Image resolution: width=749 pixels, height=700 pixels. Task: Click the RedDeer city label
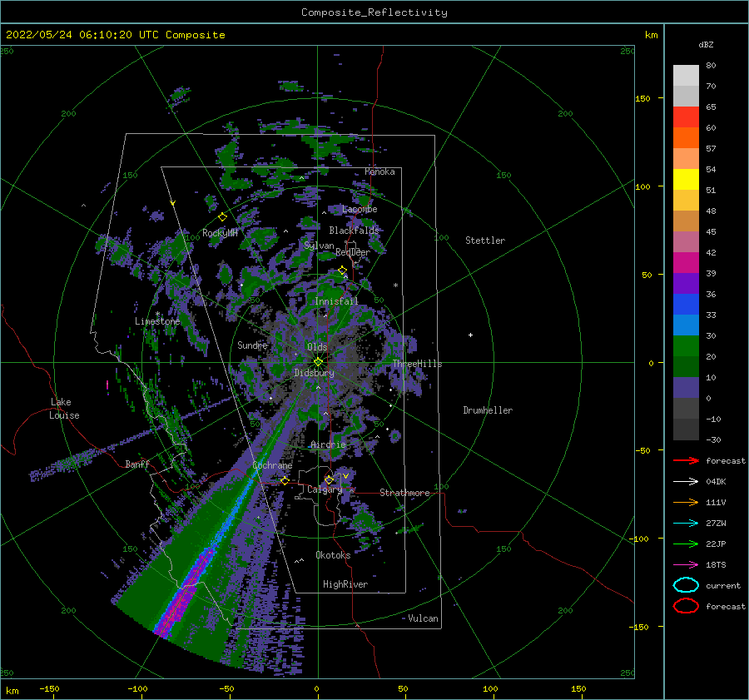pyautogui.click(x=353, y=252)
